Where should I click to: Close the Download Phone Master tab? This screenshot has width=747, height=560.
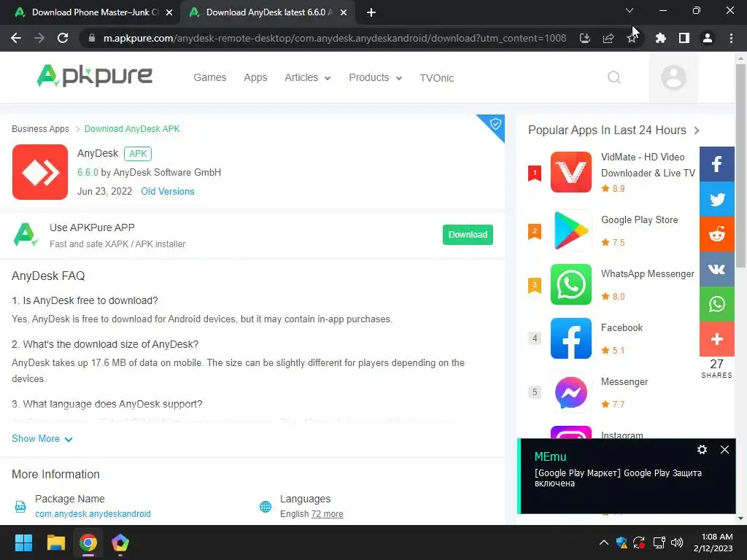point(169,13)
